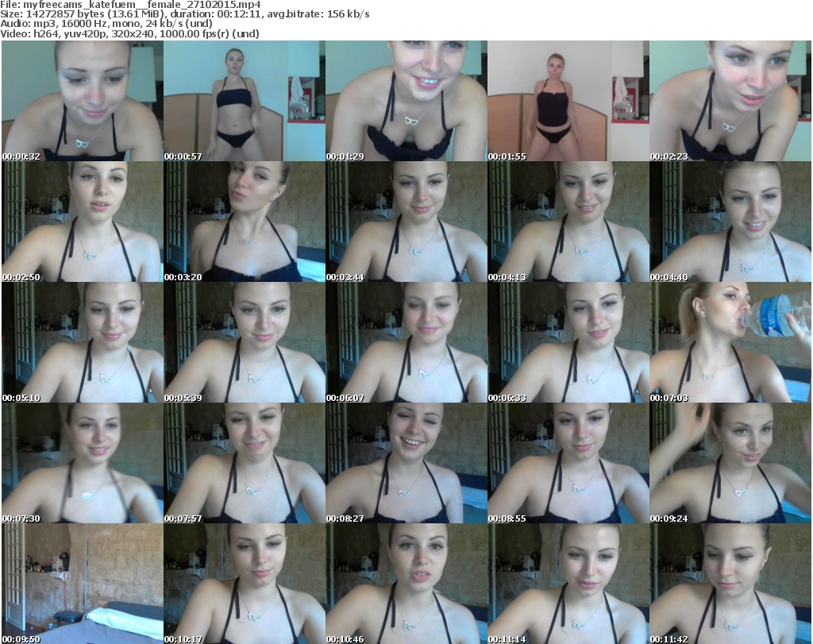Viewport: 813px width, 644px height.
Task: Click the frame stamped 00:10:17
Action: pyautogui.click(x=245, y=584)
